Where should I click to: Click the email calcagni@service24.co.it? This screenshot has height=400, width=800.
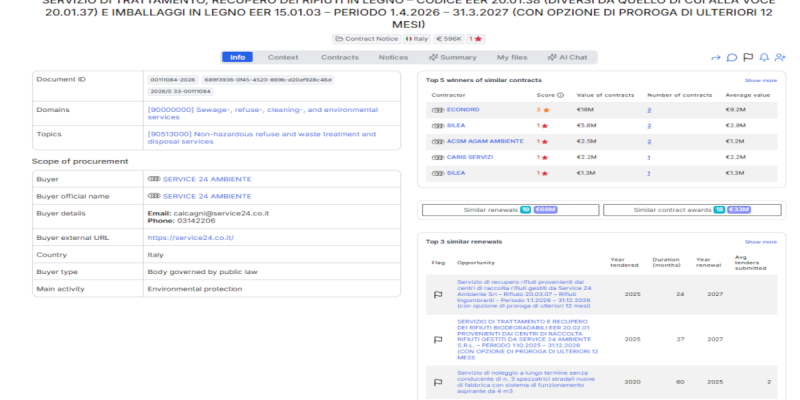pyautogui.click(x=221, y=213)
